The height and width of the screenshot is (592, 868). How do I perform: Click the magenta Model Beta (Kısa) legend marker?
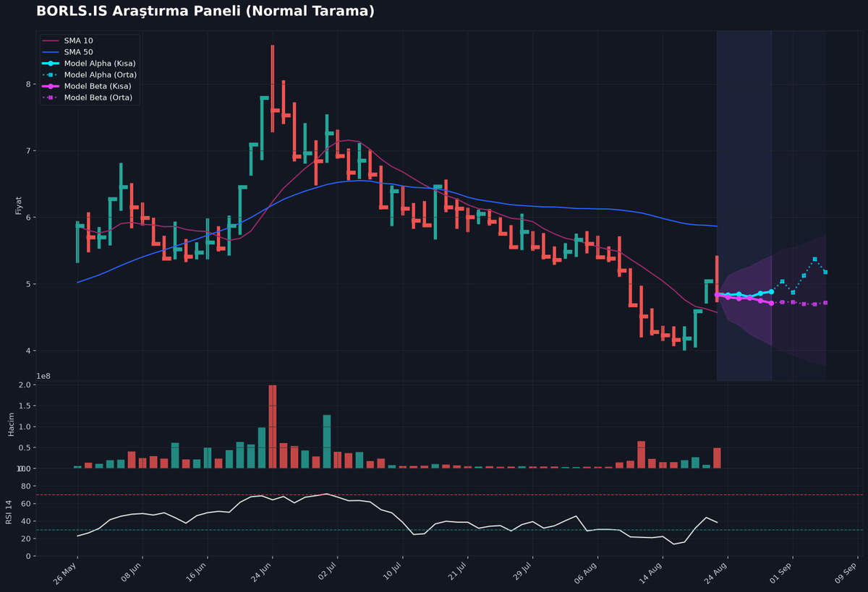51,86
